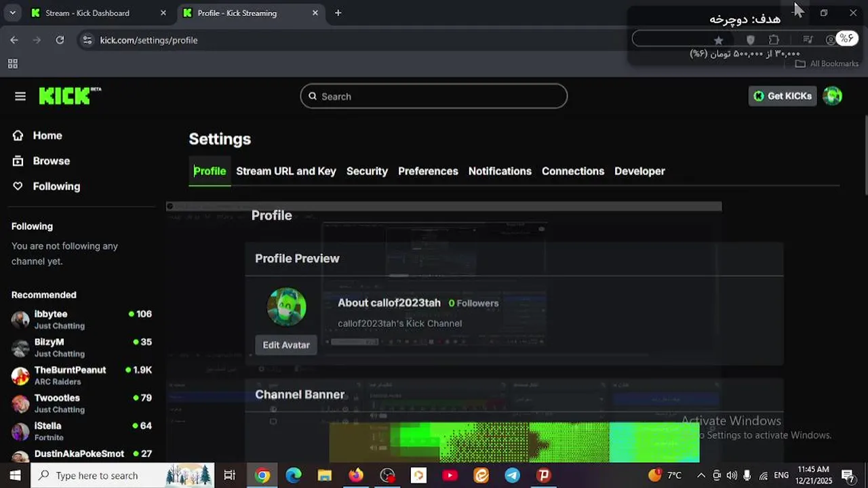Click TheBurntPeanut's channel avatar
Image resolution: width=868 pixels, height=488 pixels.
[x=20, y=375]
